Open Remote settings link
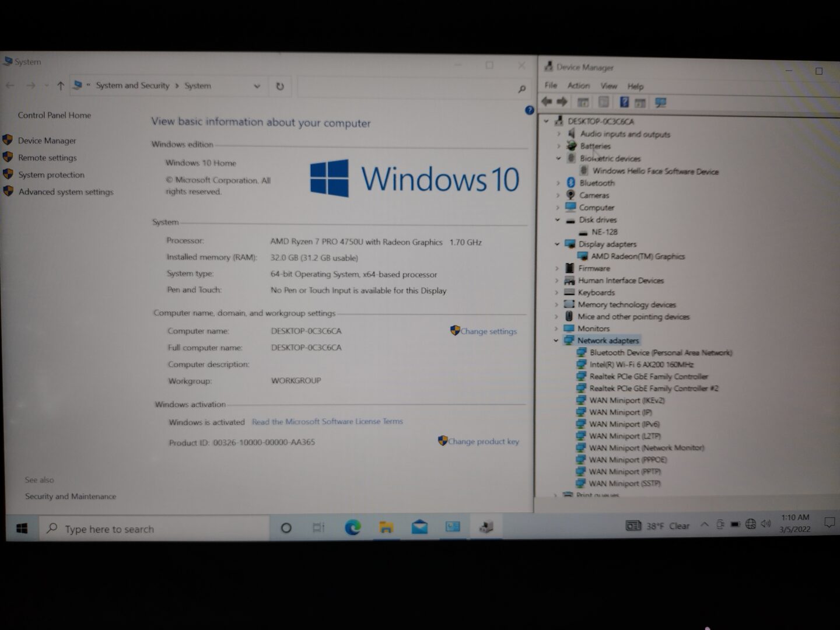 pyautogui.click(x=47, y=157)
